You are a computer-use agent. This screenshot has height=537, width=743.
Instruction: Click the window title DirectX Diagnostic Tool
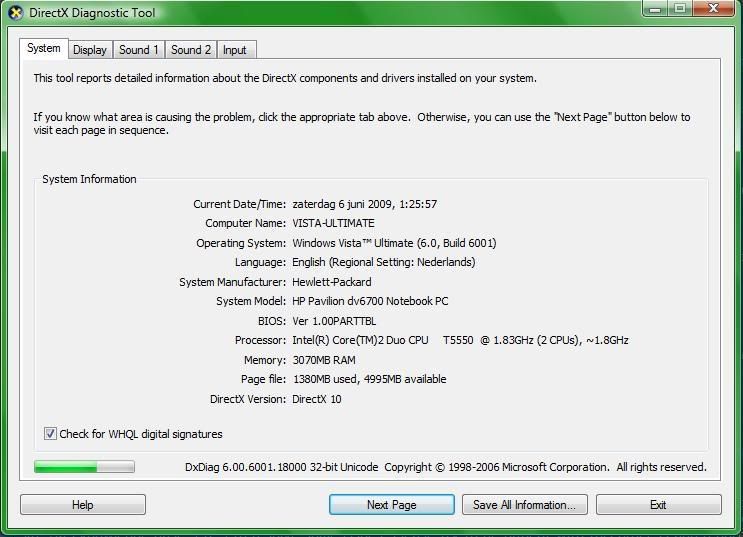92,13
